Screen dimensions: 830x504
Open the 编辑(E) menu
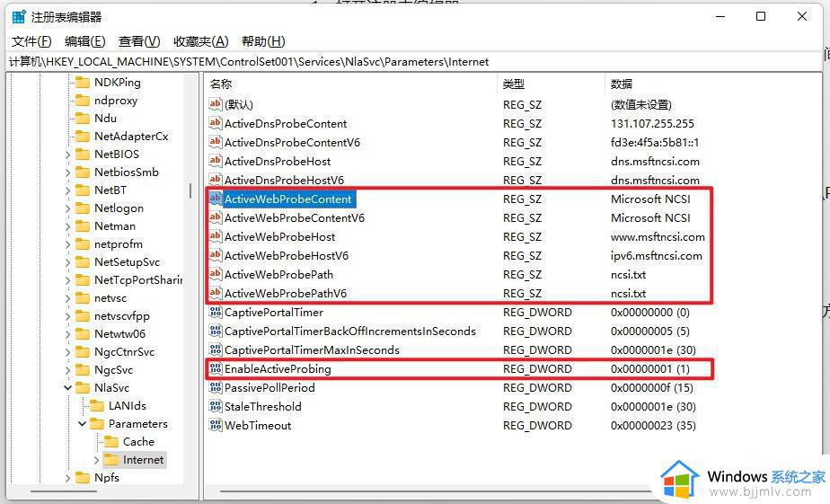tap(84, 41)
